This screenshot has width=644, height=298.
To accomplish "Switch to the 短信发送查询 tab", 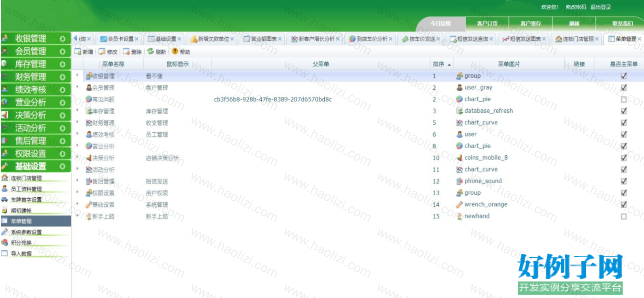I will point(471,39).
